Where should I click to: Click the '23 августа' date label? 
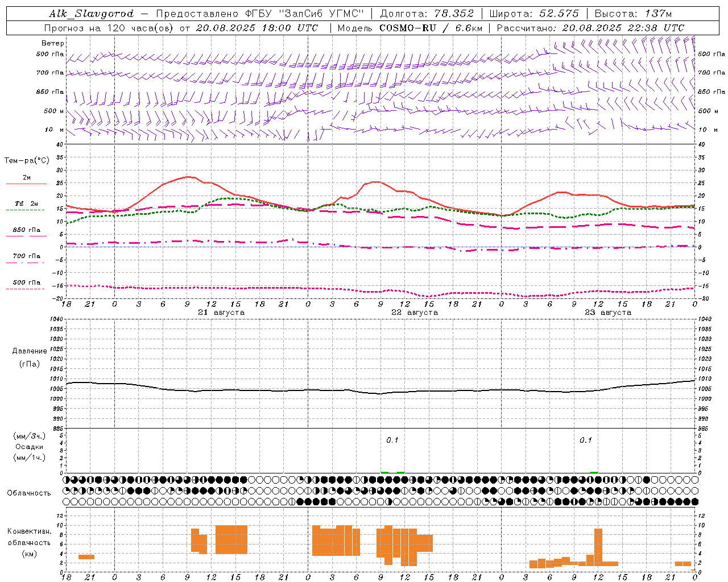click(608, 313)
